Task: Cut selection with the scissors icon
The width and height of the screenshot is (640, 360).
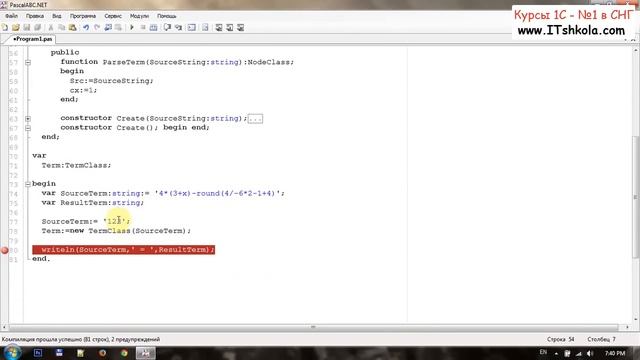Action: pos(51,27)
